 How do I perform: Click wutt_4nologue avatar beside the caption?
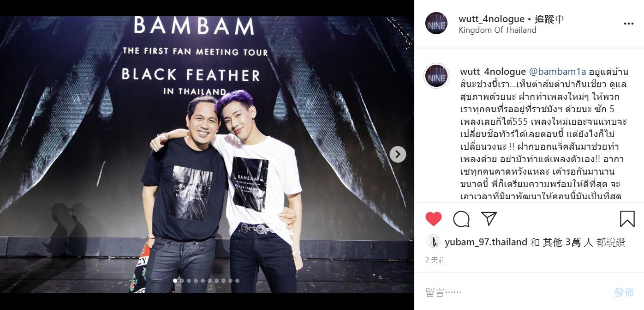click(436, 75)
